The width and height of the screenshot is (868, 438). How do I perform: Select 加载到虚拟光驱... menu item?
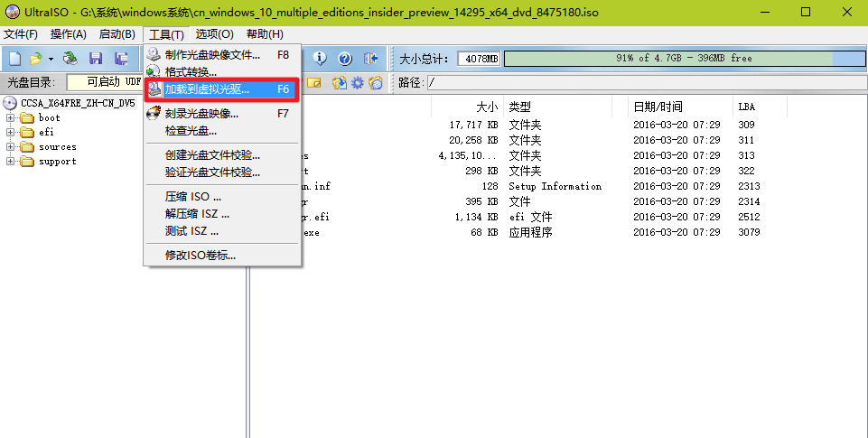pos(222,89)
